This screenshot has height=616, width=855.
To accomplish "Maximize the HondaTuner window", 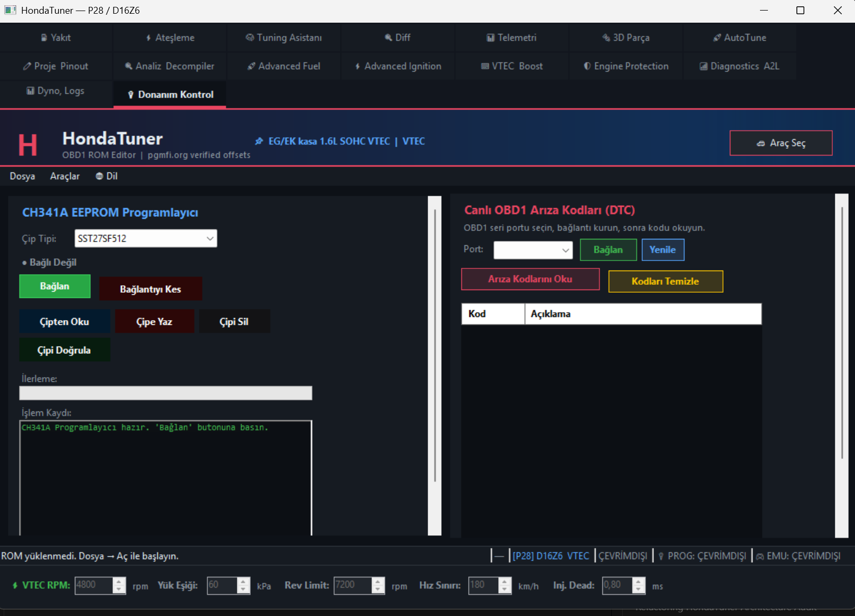I will pos(800,11).
